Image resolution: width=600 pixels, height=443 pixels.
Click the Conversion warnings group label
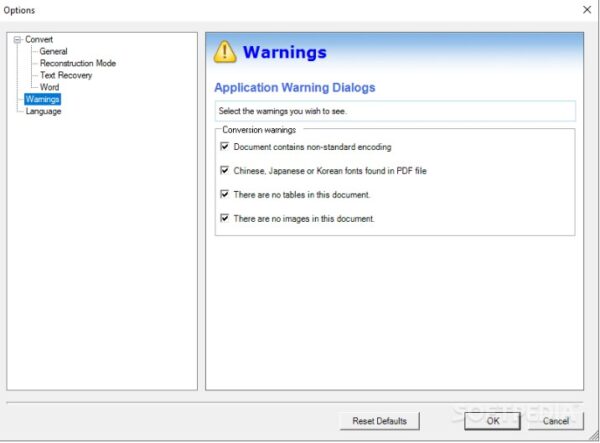point(259,130)
